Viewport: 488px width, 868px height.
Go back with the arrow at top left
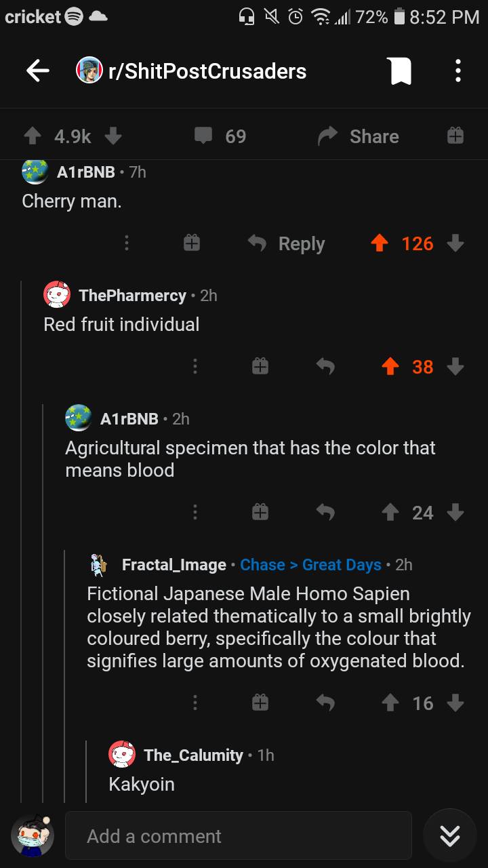tap(37, 70)
